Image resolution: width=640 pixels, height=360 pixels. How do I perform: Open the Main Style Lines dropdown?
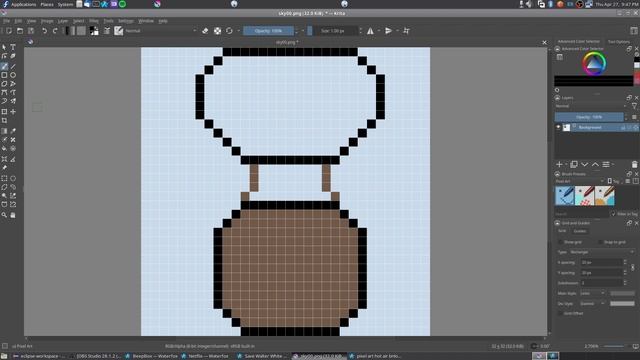click(592, 293)
